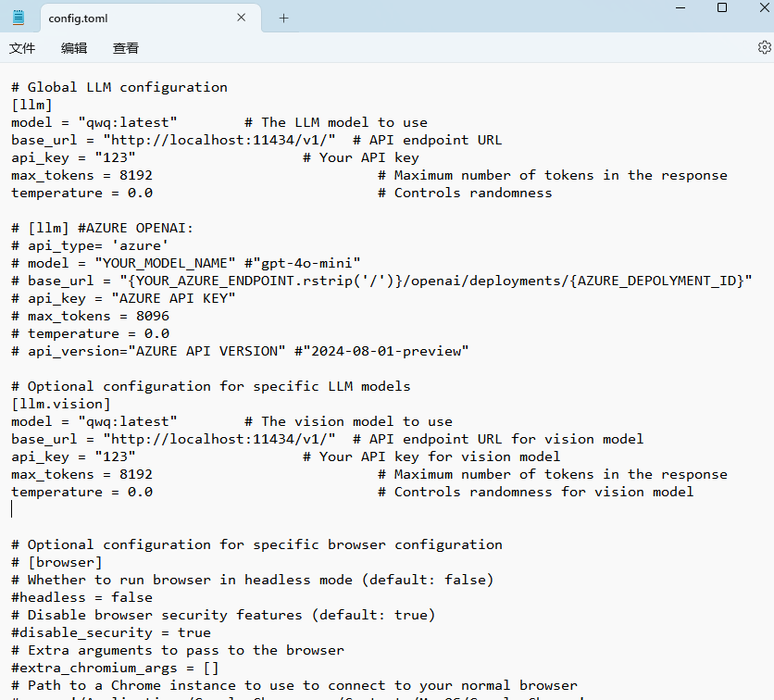
Task: Click '# max_tokens = 8096' line
Action: point(91,316)
